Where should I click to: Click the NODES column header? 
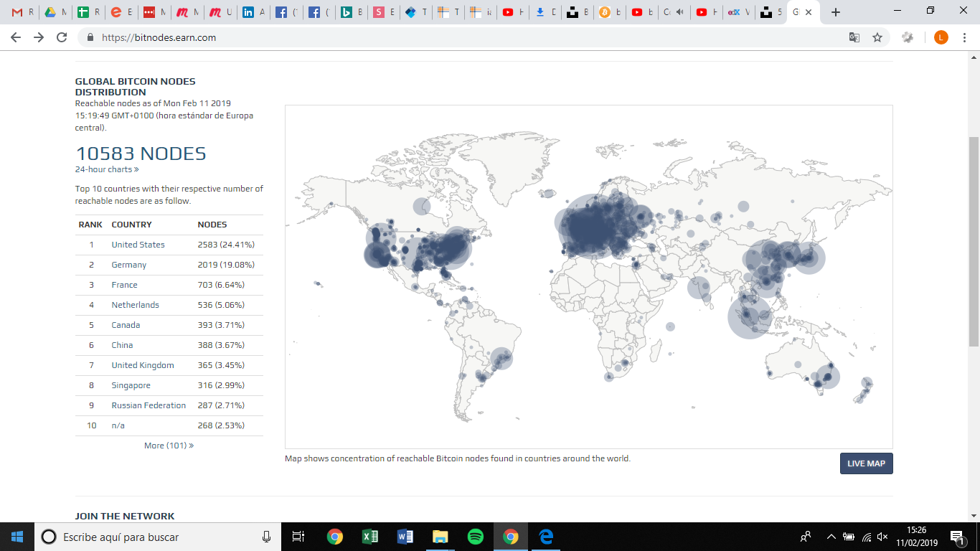point(212,225)
